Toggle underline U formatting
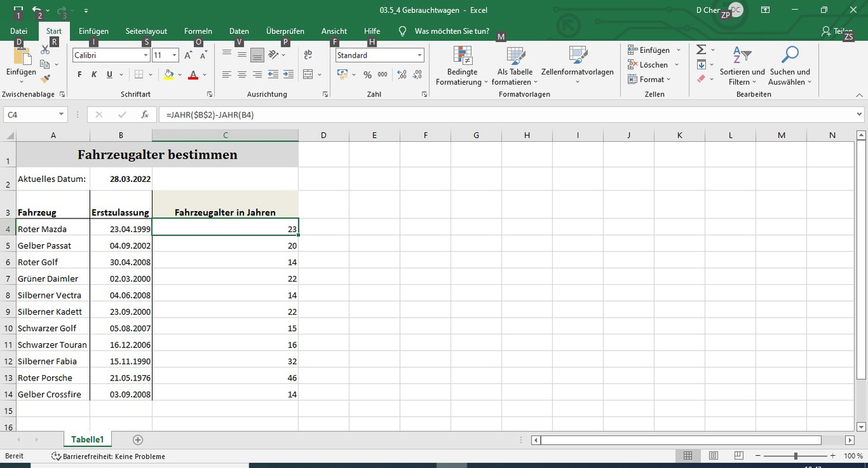Image resolution: width=868 pixels, height=468 pixels. (x=108, y=75)
